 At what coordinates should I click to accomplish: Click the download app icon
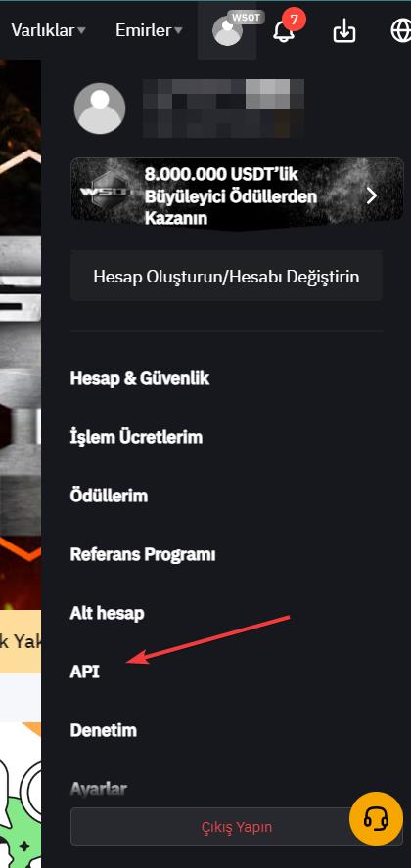click(344, 31)
